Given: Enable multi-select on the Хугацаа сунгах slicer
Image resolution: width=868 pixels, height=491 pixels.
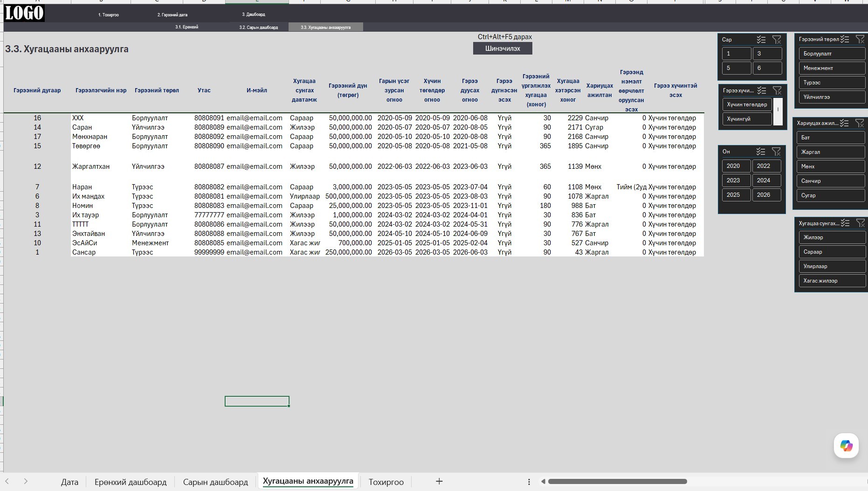Looking at the screenshot, I should 845,223.
